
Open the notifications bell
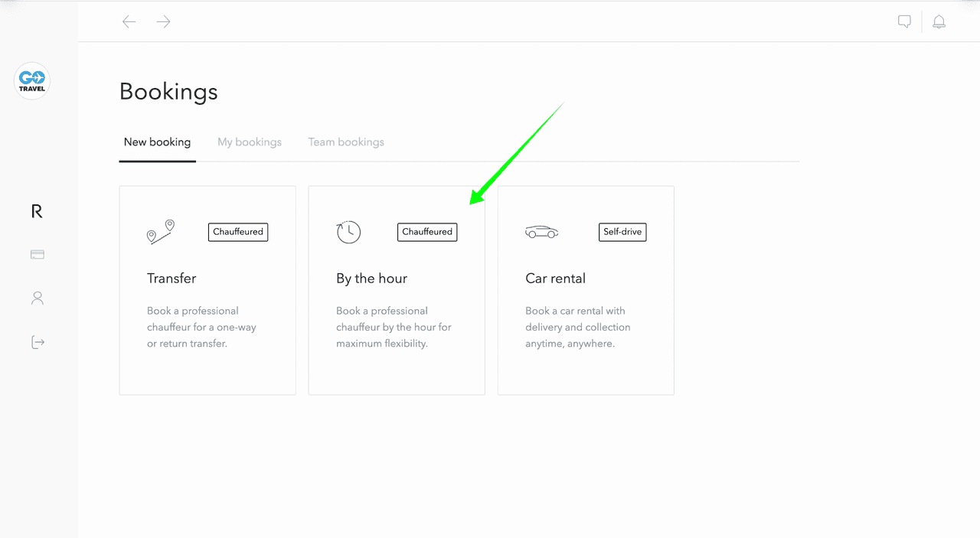point(939,22)
